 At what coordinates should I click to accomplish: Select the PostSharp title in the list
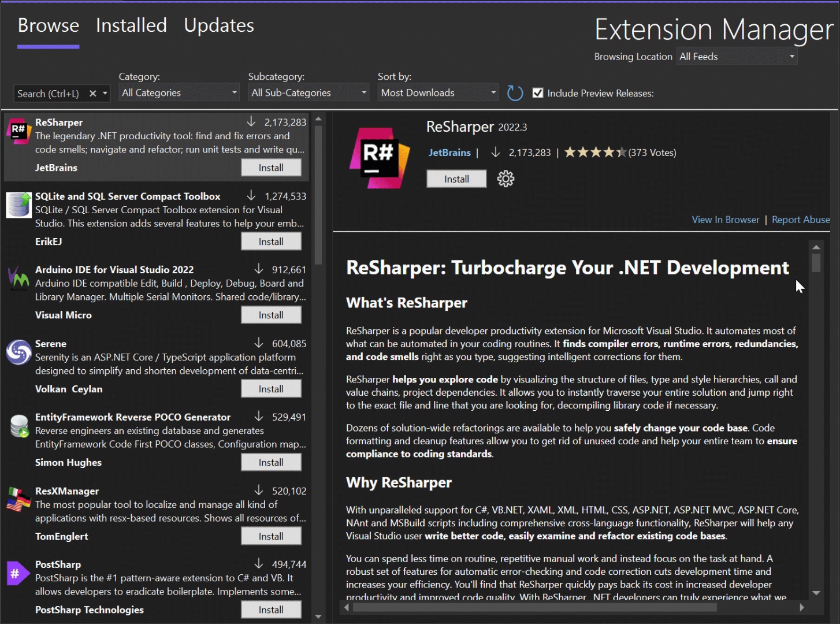(58, 564)
